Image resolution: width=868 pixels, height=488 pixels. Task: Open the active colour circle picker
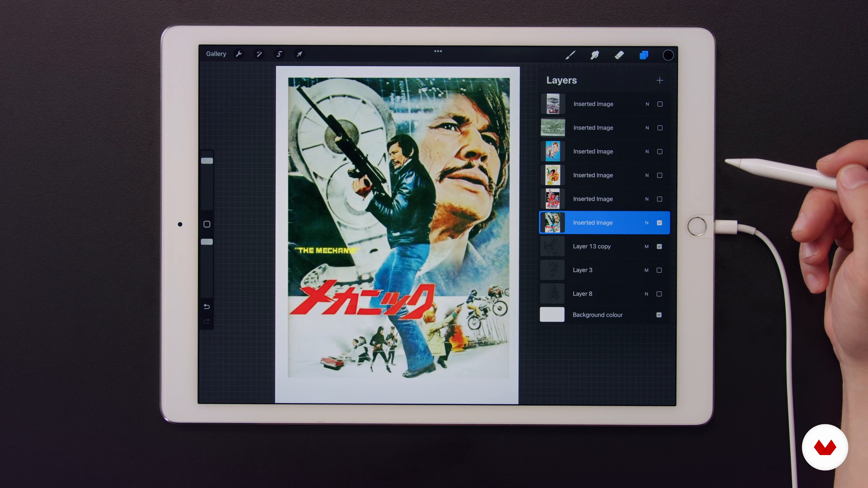[668, 55]
